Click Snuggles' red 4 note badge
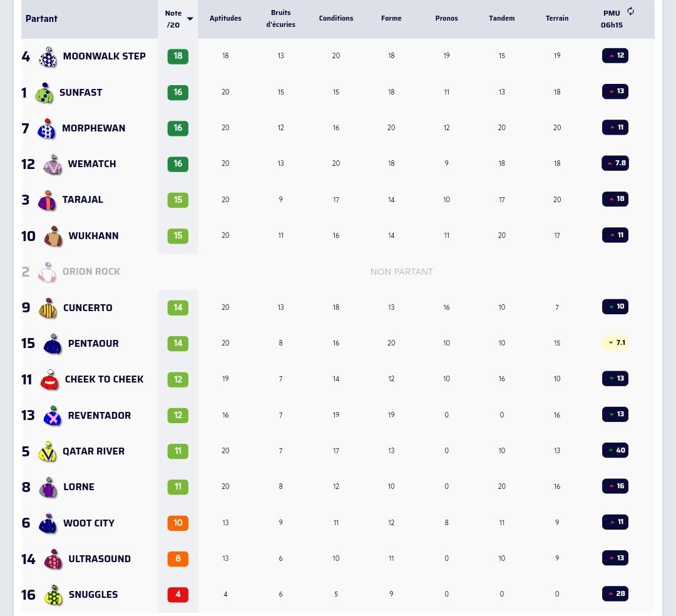The image size is (676, 616). 178,595
